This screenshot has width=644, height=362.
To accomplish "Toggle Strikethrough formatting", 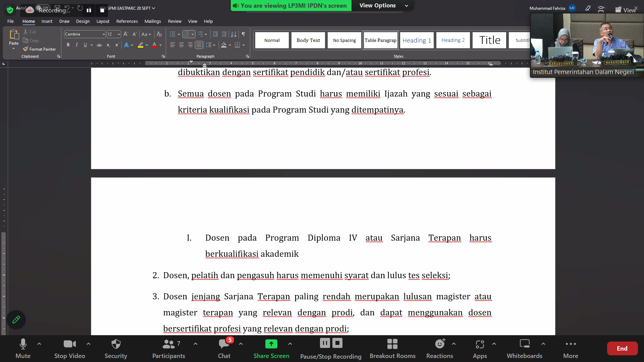I will (x=99, y=45).
